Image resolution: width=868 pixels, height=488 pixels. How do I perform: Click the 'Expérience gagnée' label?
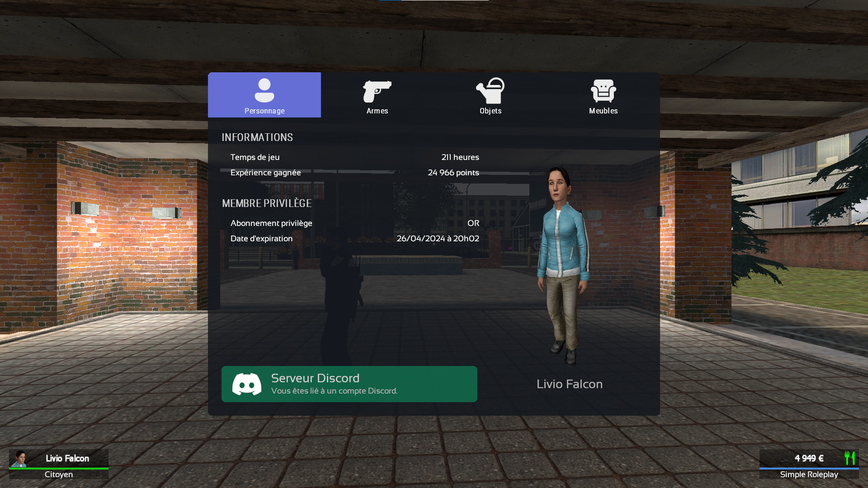click(x=265, y=173)
